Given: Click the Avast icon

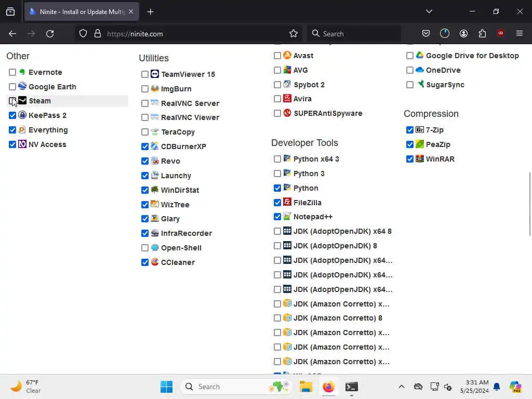Looking at the screenshot, I should tap(287, 55).
